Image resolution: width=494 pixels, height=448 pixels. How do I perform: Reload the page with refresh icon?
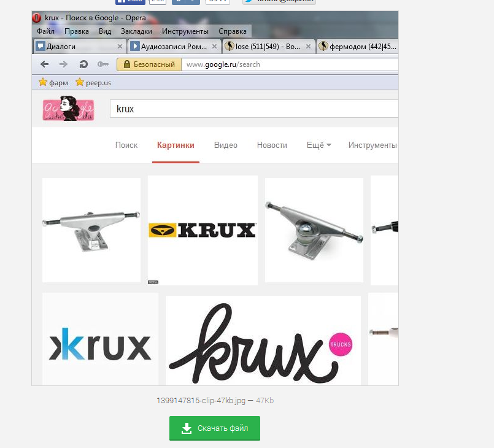[83, 64]
